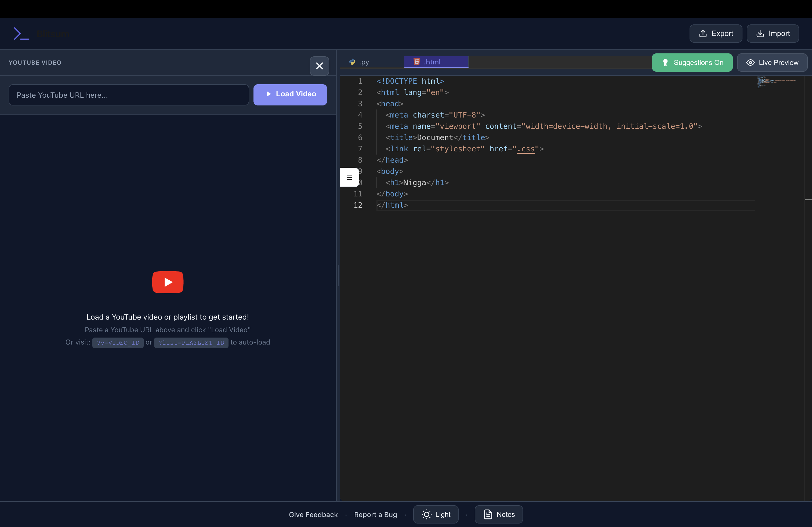Open the Report a Bug link

[375, 514]
